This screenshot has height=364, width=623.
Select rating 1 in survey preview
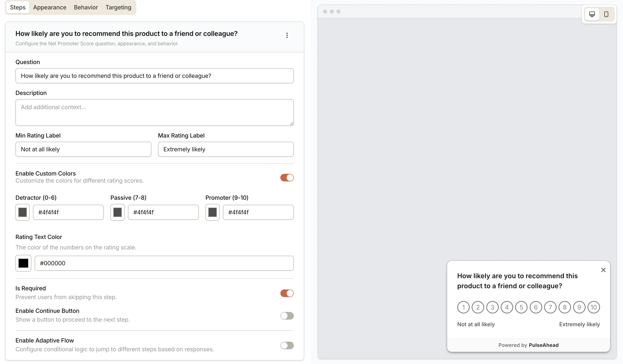[463, 307]
